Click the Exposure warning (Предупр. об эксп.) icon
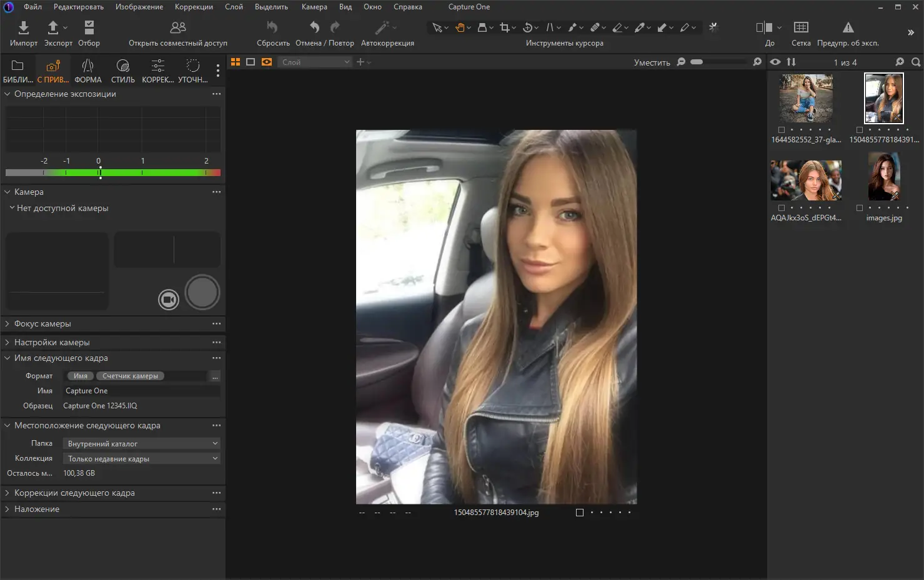Screen dimensions: 924x580 pyautogui.click(x=848, y=27)
